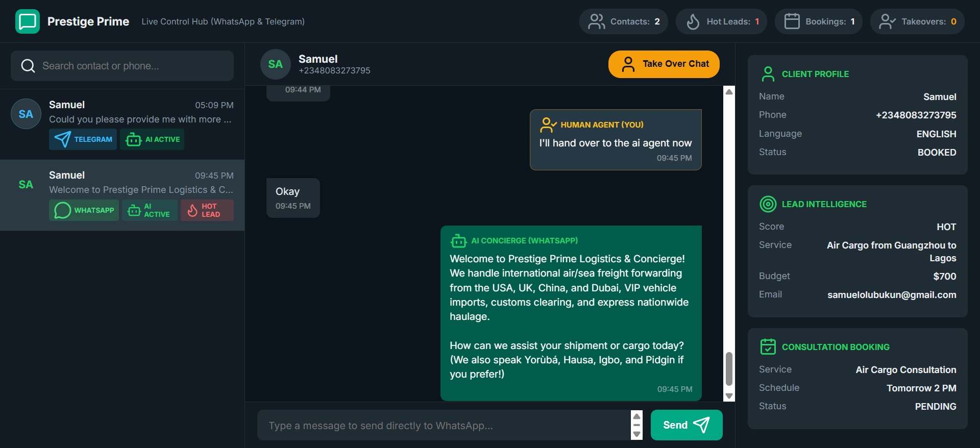The height and width of the screenshot is (448, 980).
Task: Click the search contact or phone field
Action: (122, 66)
